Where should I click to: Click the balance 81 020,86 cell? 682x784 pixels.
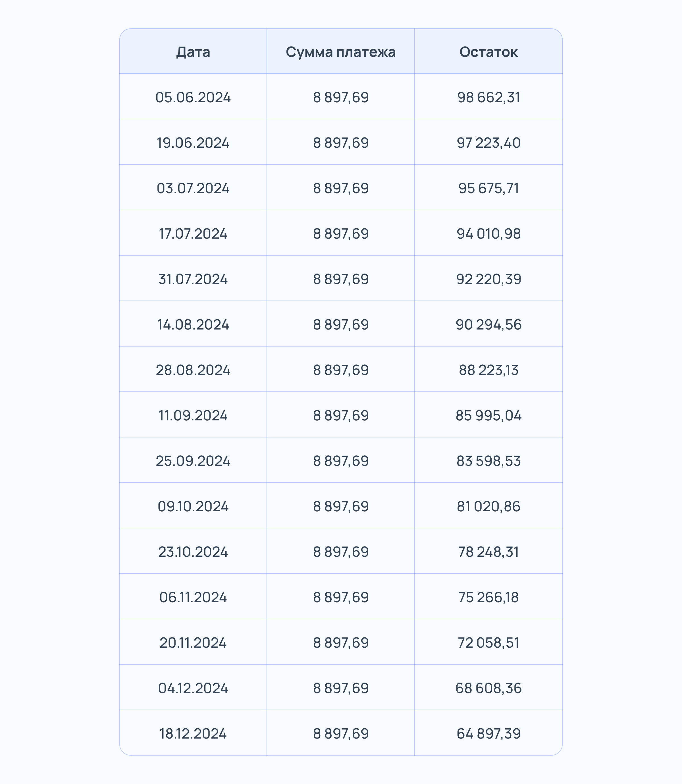tap(488, 506)
